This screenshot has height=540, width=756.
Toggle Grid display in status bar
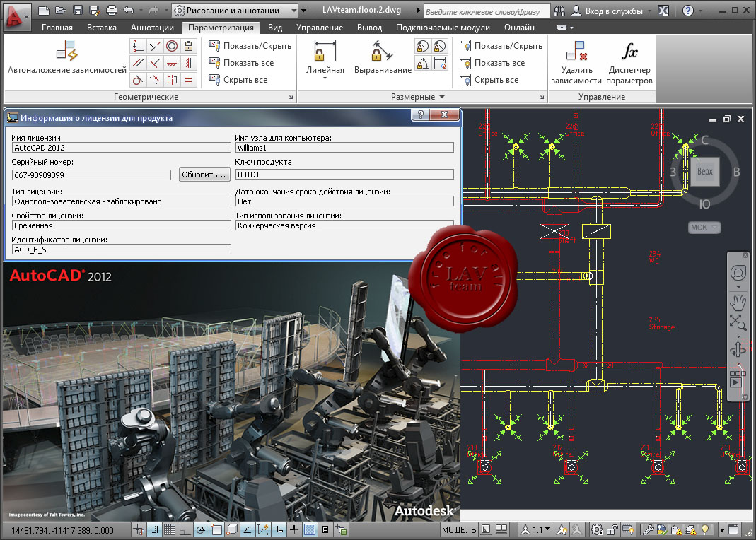click(169, 530)
